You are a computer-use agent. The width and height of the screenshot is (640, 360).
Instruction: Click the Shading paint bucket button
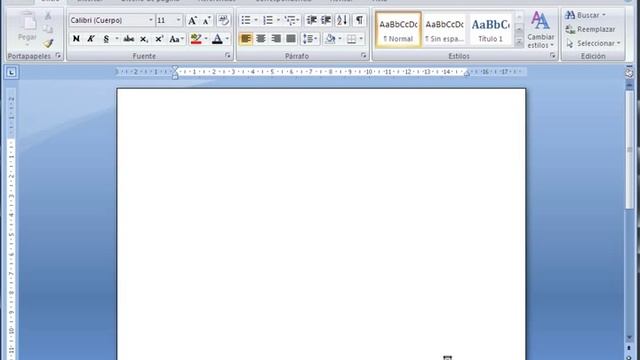click(330, 39)
